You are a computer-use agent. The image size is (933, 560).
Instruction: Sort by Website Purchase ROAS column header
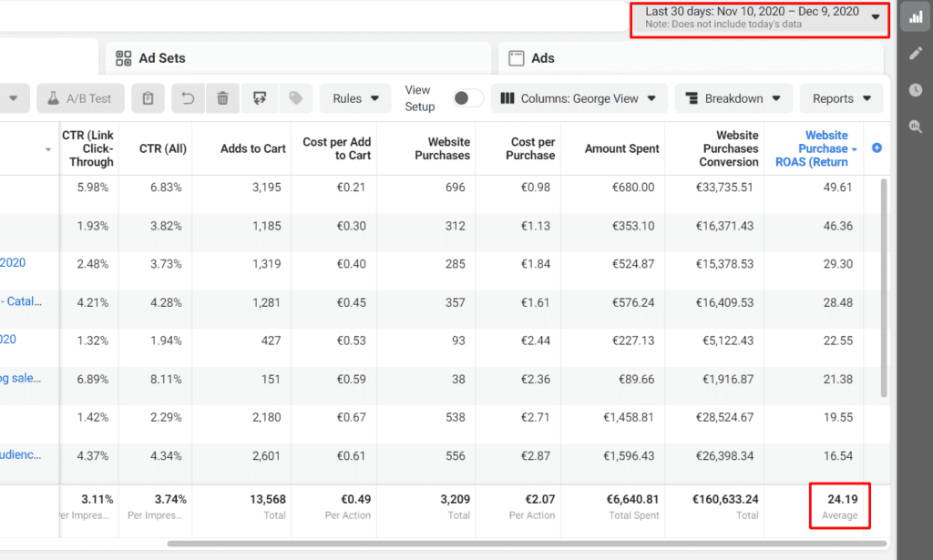[814, 148]
